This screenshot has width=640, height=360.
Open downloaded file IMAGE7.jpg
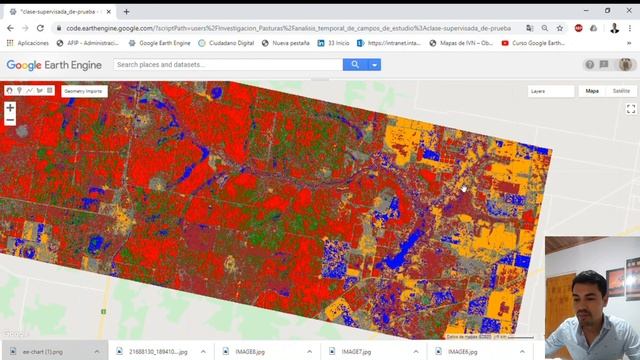pos(350,351)
